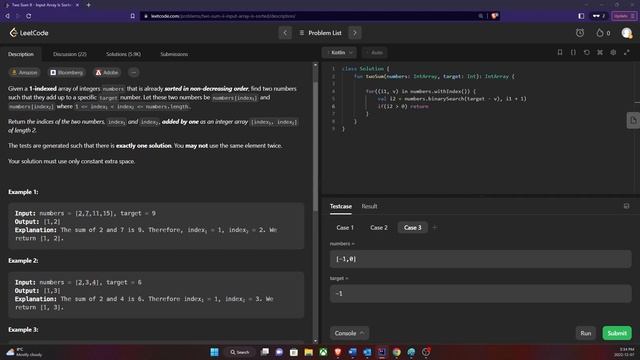Switch to the Result tab
640x360 pixels.
[369, 206]
